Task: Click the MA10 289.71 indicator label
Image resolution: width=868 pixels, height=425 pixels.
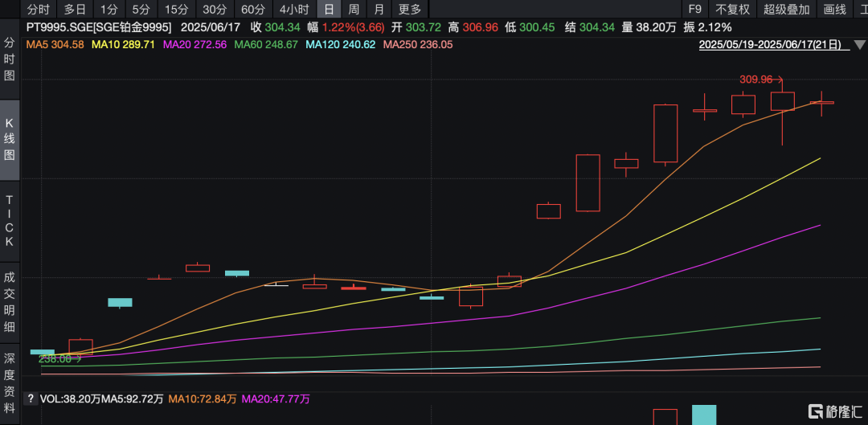Action: [123, 44]
